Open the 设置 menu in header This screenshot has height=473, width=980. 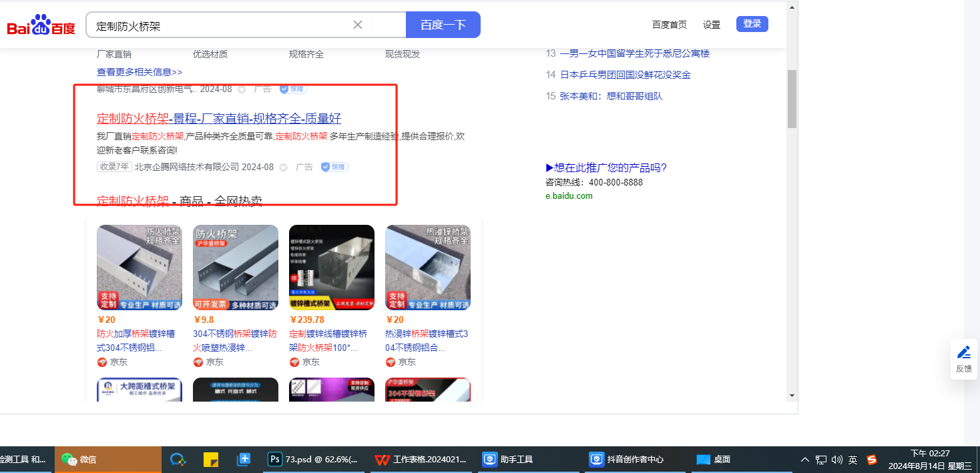[x=712, y=25]
